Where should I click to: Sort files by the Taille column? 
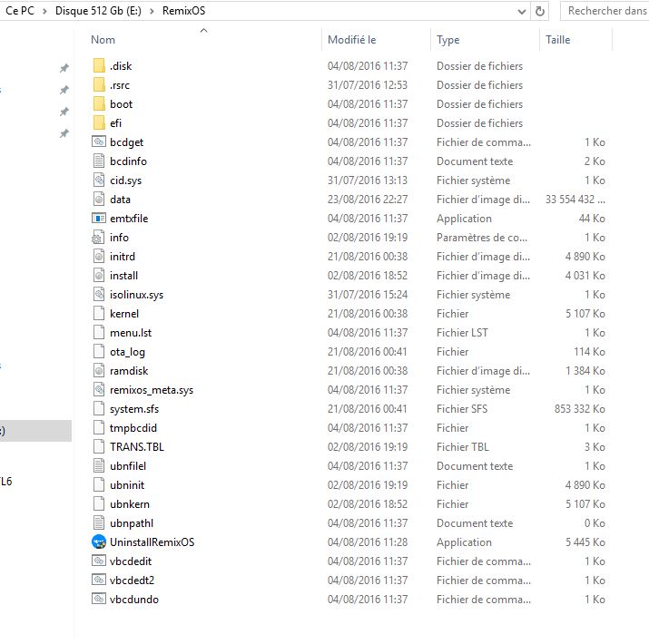pyautogui.click(x=557, y=40)
